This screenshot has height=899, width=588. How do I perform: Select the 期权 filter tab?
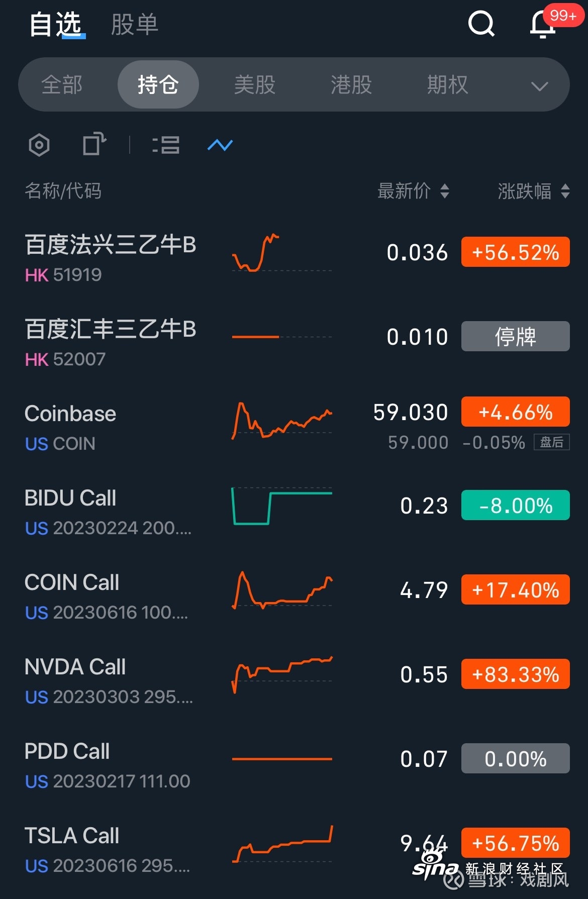pos(448,84)
